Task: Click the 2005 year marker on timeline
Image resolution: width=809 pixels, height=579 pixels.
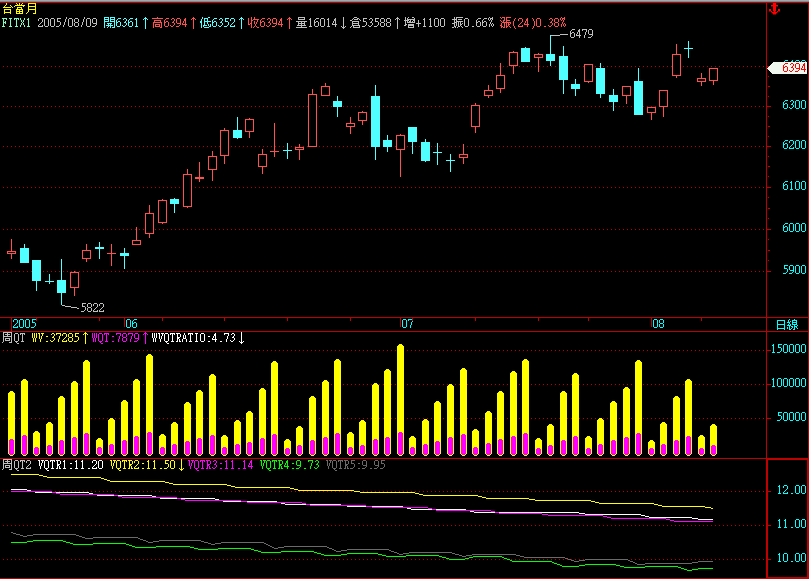Action: tap(23, 324)
